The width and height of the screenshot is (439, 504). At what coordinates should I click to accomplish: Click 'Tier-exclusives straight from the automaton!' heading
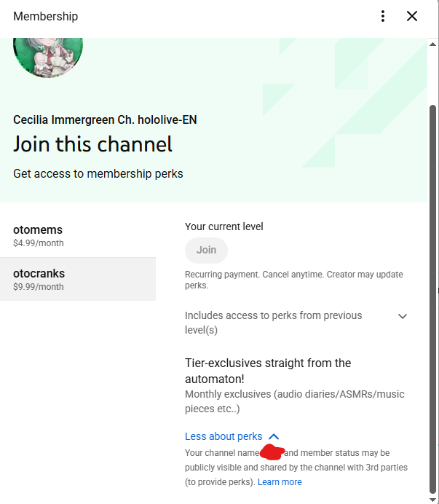[268, 371]
